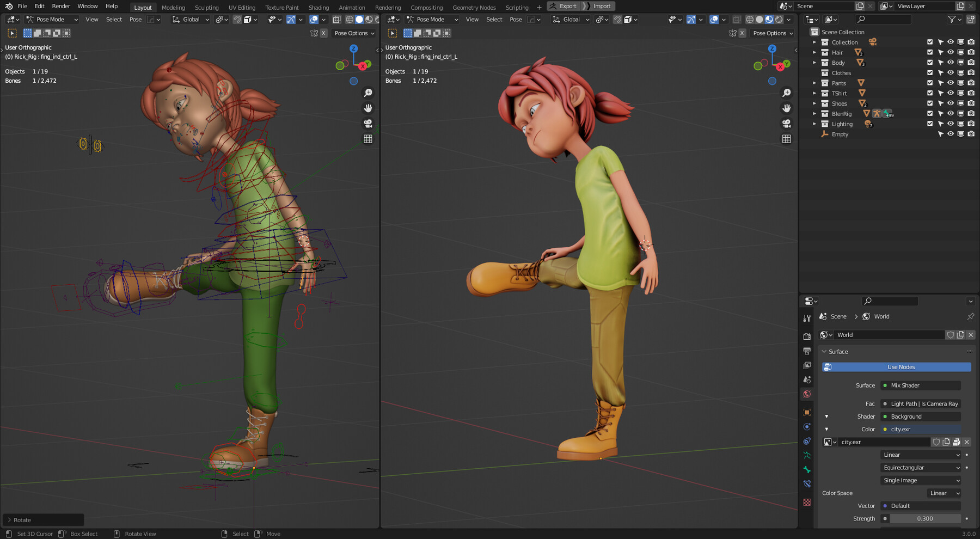The height and width of the screenshot is (539, 980).
Task: Open the Render menu
Action: 61,6
